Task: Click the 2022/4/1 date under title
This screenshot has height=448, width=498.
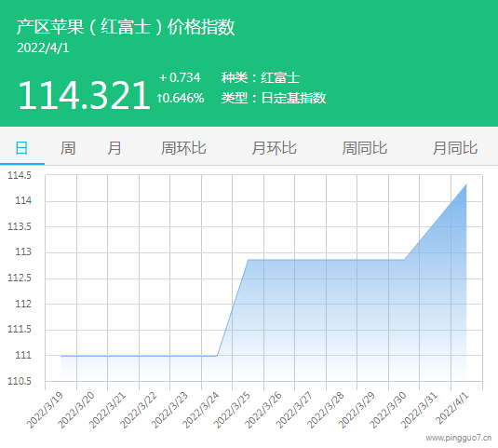Action: tap(43, 48)
